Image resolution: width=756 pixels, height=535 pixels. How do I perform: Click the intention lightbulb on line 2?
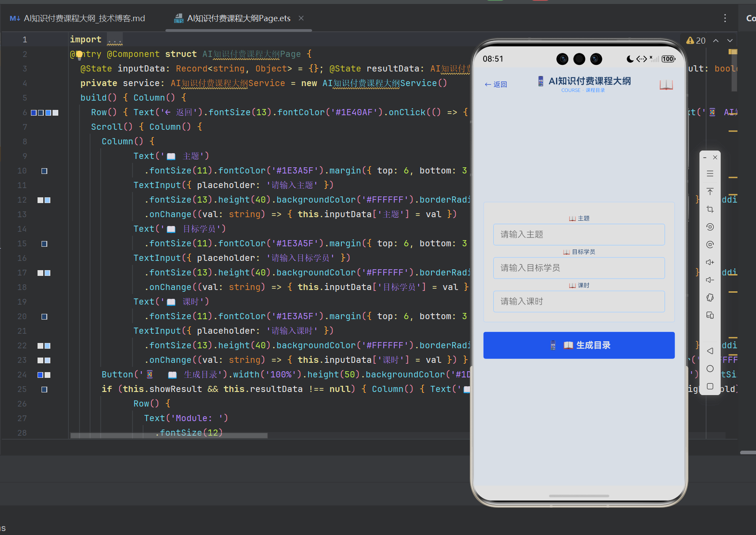[79, 55]
